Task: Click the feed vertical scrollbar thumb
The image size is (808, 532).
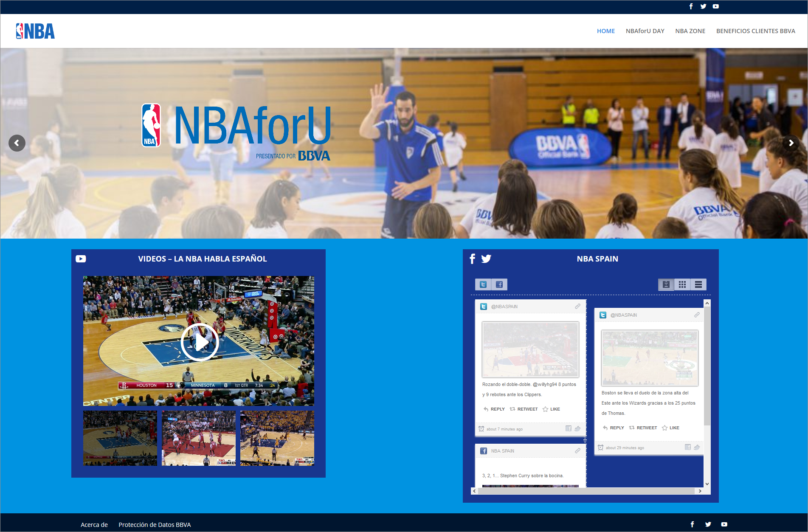Action: 707,366
